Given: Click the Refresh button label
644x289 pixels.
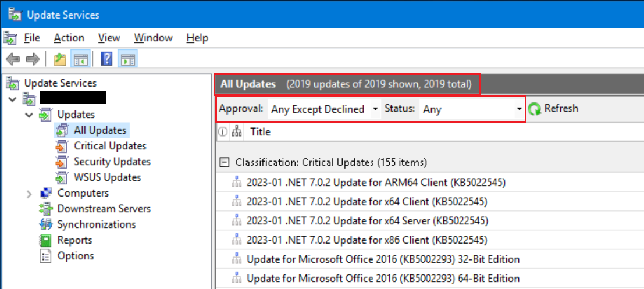Looking at the screenshot, I should pyautogui.click(x=561, y=108).
